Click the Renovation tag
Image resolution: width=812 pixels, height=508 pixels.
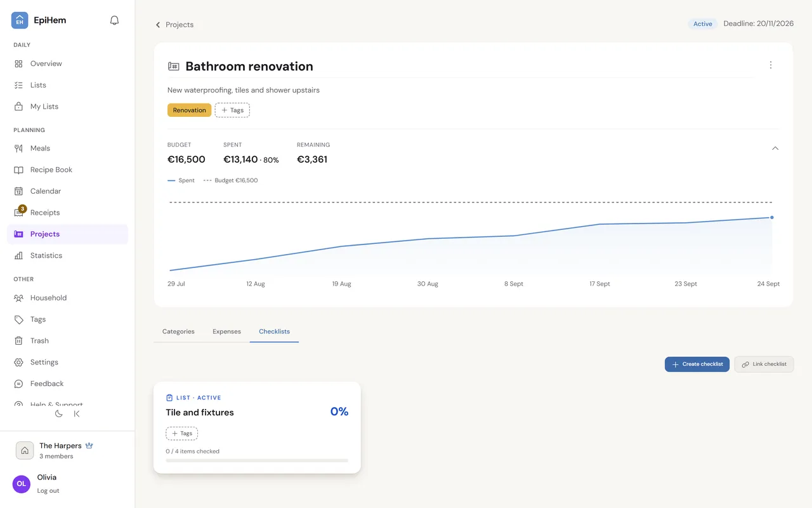point(190,110)
